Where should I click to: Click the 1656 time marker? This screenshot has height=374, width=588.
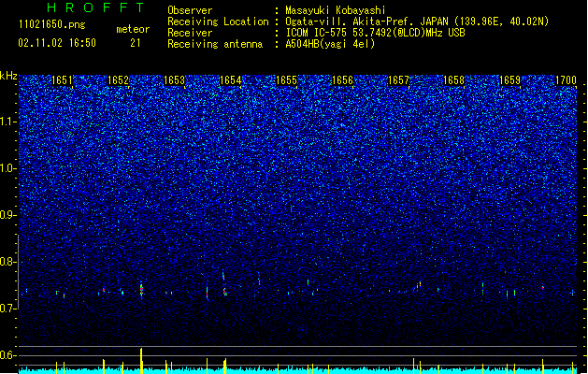[x=342, y=80]
